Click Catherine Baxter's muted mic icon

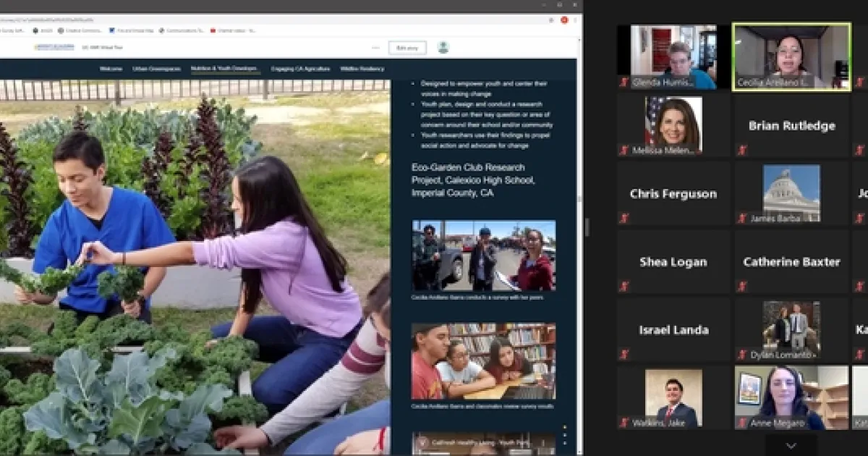741,286
